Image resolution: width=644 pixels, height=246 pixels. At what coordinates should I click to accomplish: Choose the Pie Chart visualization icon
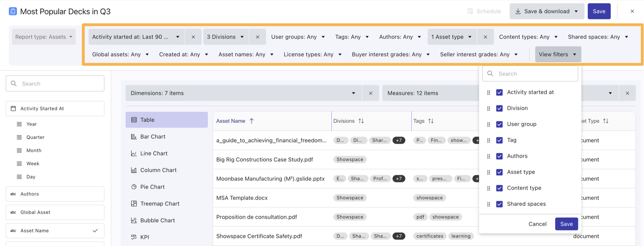[134, 187]
